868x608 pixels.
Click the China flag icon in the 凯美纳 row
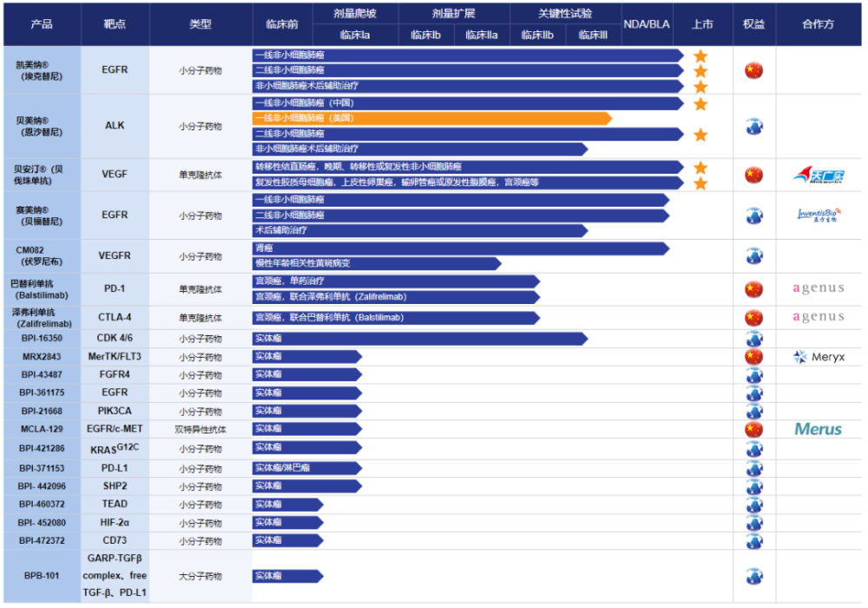[754, 70]
